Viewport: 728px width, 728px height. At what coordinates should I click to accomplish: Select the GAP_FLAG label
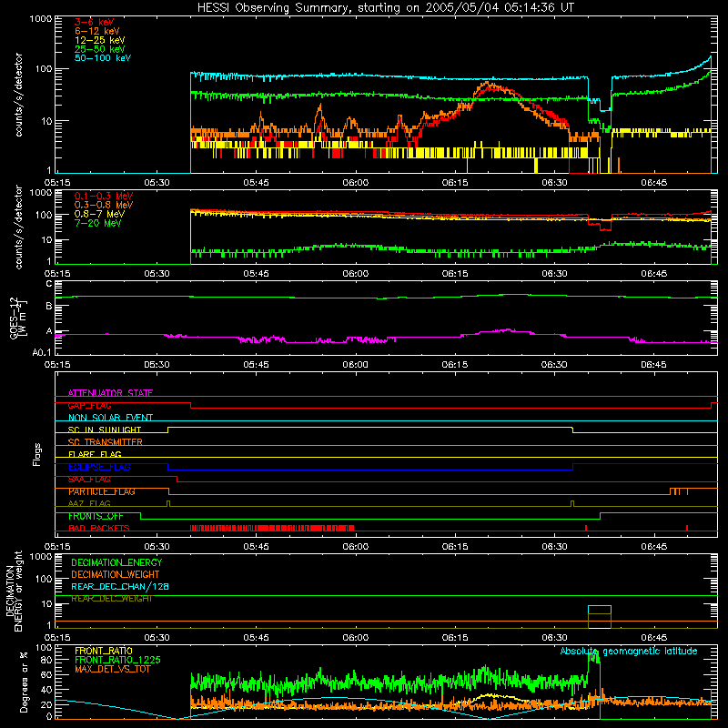pos(89,405)
